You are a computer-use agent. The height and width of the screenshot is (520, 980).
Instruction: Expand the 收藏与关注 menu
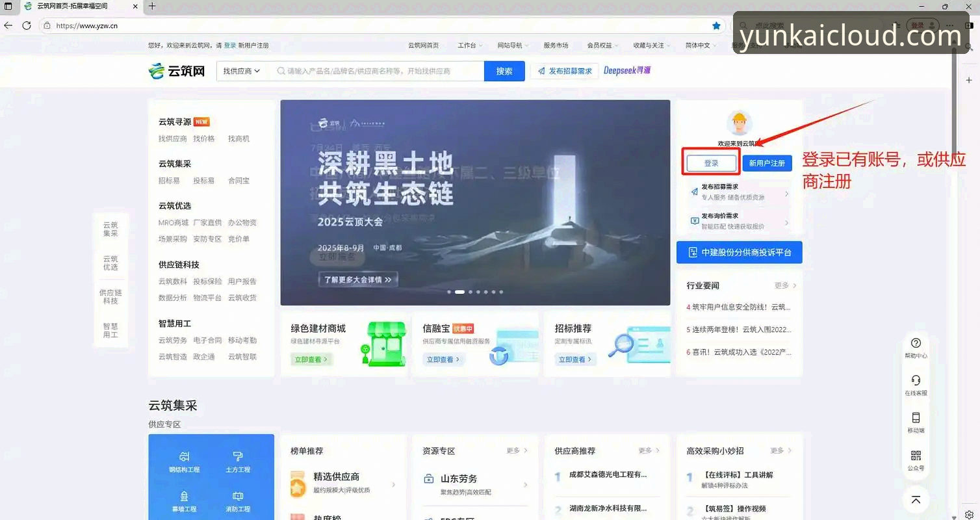click(652, 45)
